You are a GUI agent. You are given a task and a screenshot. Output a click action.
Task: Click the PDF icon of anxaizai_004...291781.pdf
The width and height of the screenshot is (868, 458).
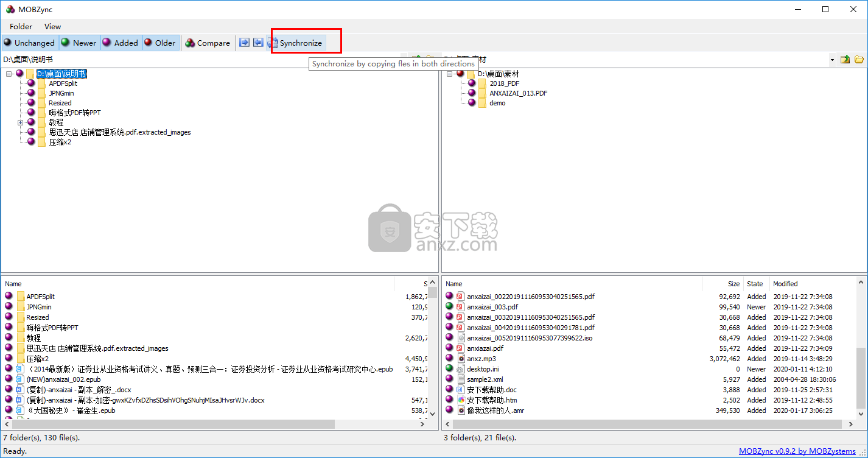point(461,328)
